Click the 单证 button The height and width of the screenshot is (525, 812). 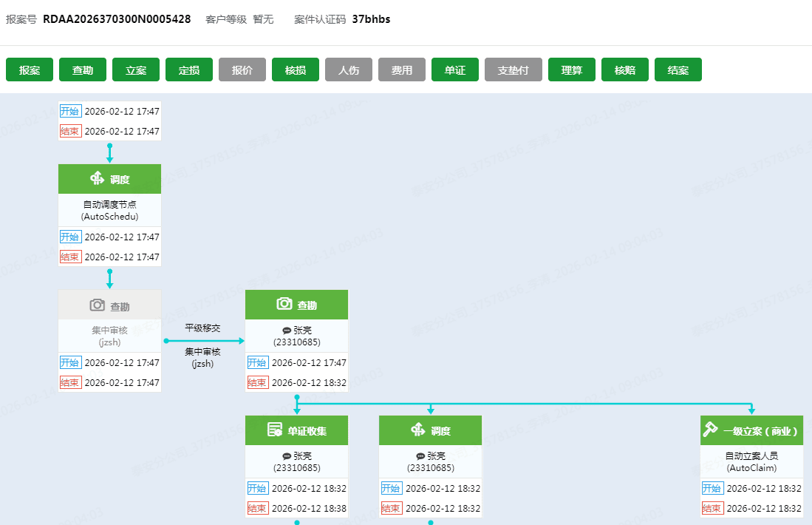coord(455,70)
